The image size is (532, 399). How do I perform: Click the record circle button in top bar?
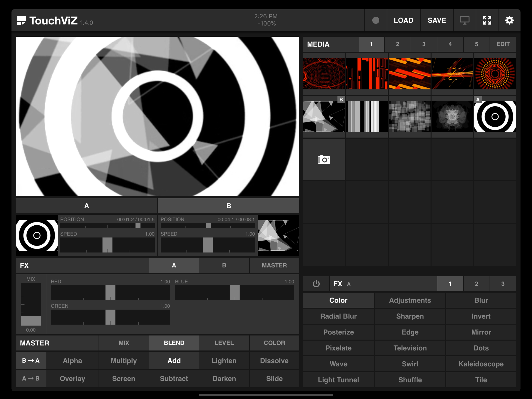click(376, 20)
